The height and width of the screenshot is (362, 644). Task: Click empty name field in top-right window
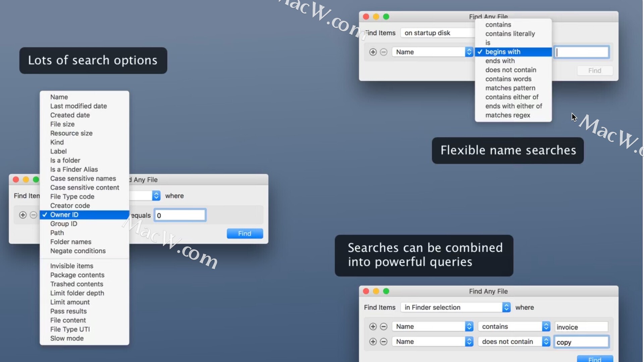[x=582, y=52]
